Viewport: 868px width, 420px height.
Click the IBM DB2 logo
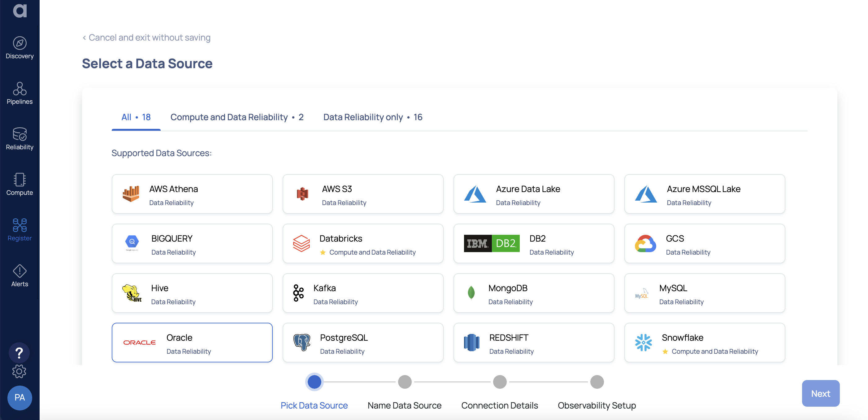tap(492, 243)
